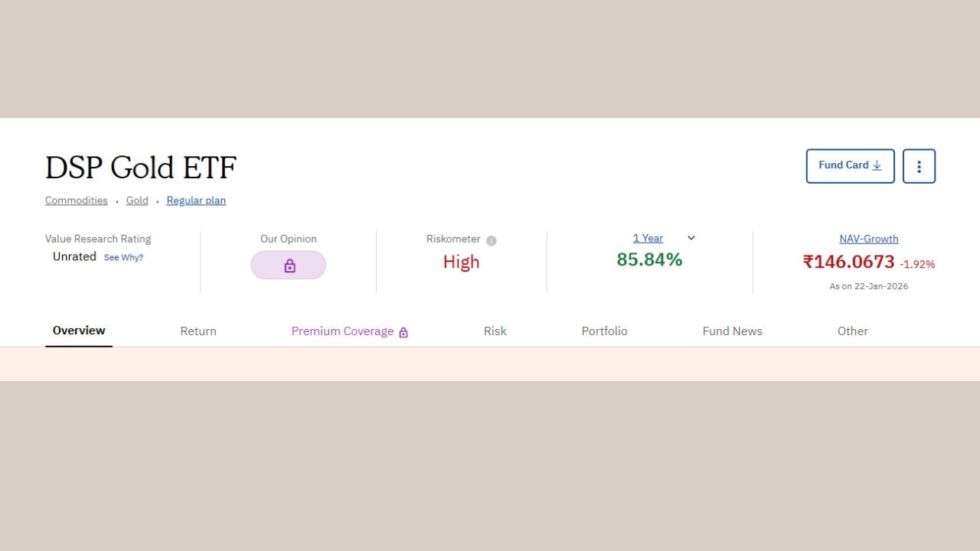Switch to the Risk tab
Screen dimensions: 980x551
tap(495, 331)
